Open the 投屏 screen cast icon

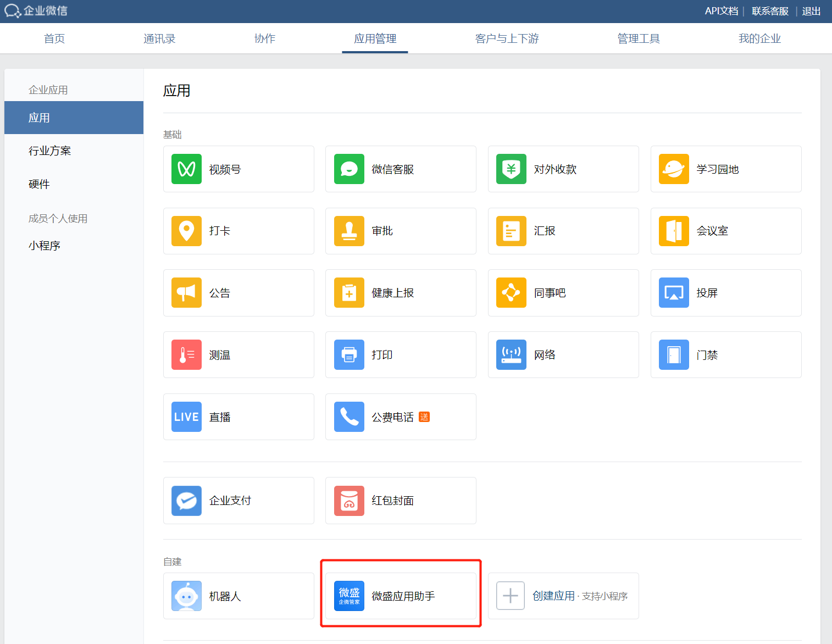(x=674, y=292)
